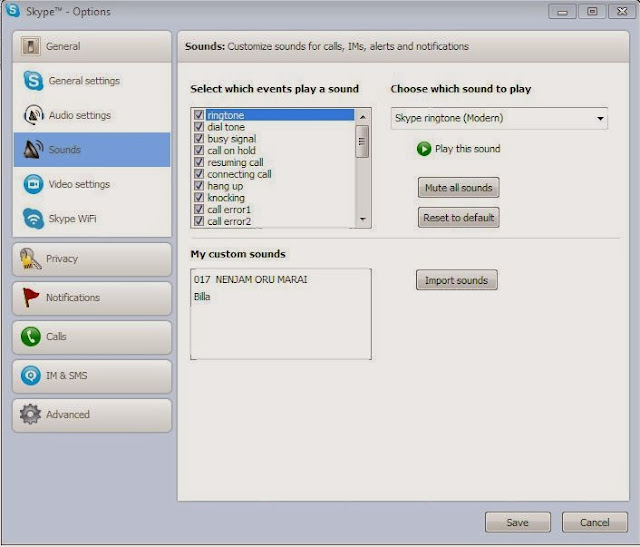Select the Sounds sidebar item

tap(92, 149)
